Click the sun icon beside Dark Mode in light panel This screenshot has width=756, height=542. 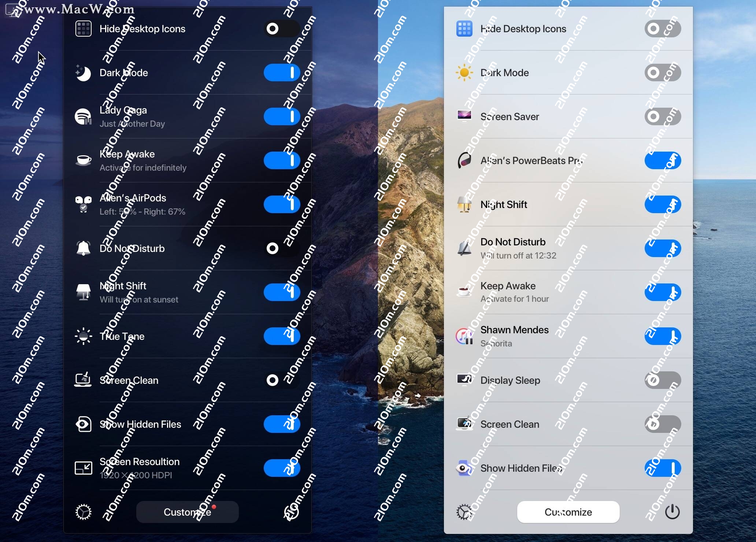(464, 73)
